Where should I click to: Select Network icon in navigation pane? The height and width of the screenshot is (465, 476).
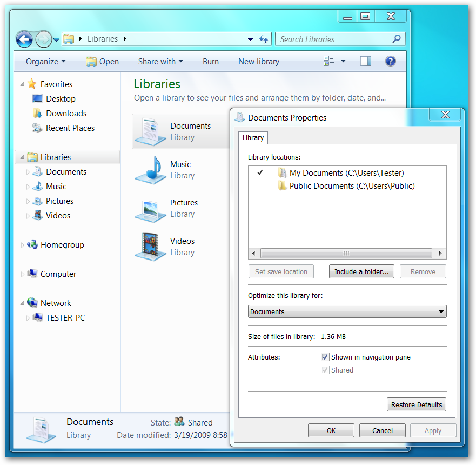(32, 303)
